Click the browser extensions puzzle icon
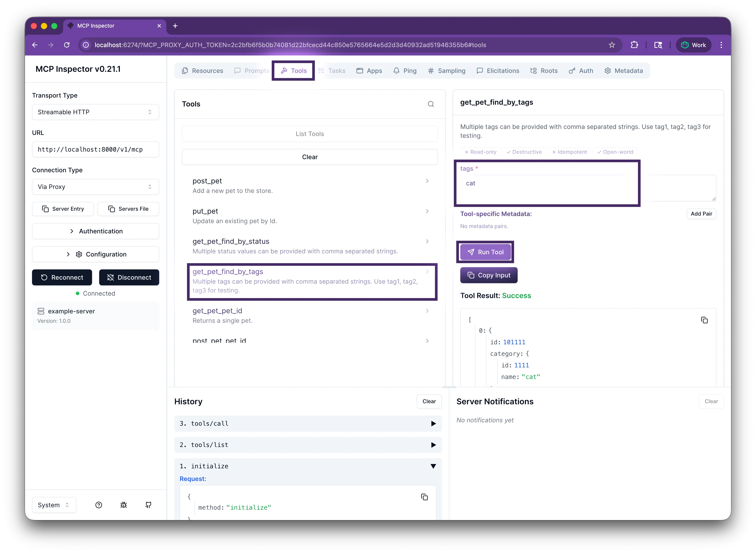The height and width of the screenshot is (553, 756). point(634,45)
